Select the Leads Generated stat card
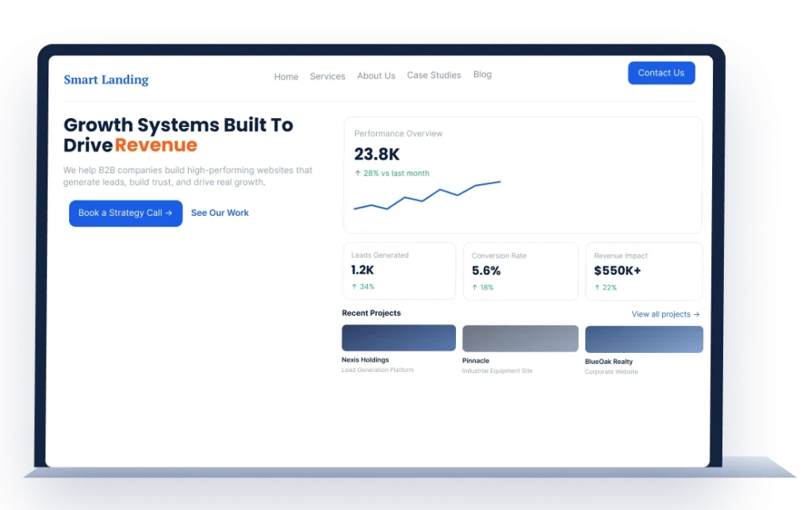Image resolution: width=812 pixels, height=510 pixels. 400,270
